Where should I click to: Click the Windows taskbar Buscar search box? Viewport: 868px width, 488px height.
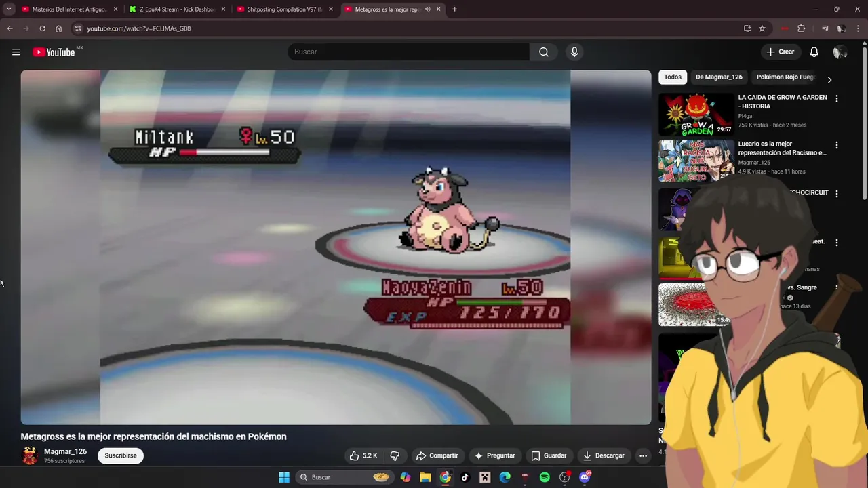[x=345, y=477]
